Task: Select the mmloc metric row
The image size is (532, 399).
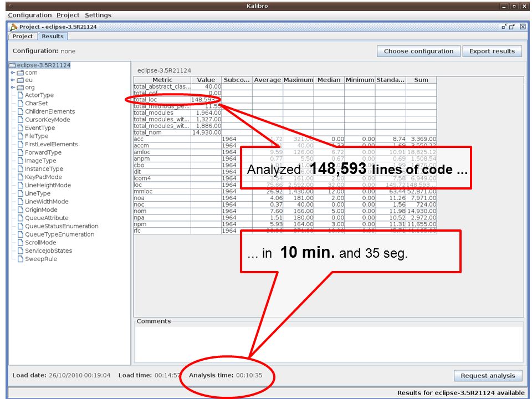Action: (x=285, y=191)
